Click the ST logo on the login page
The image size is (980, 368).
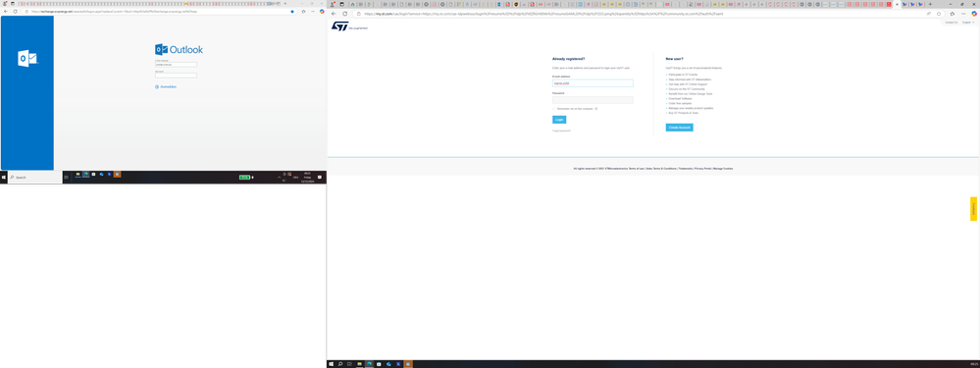pyautogui.click(x=349, y=26)
